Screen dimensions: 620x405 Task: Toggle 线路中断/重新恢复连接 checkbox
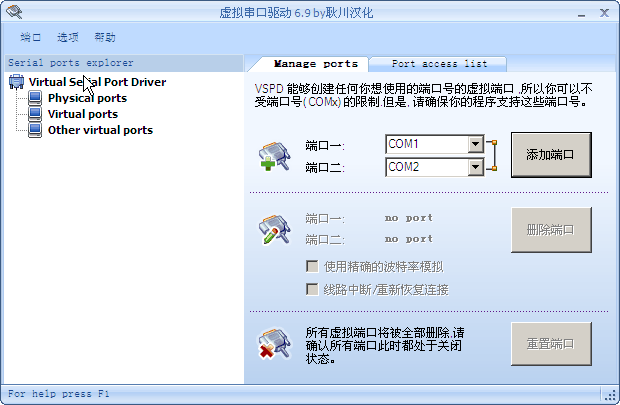click(x=312, y=289)
